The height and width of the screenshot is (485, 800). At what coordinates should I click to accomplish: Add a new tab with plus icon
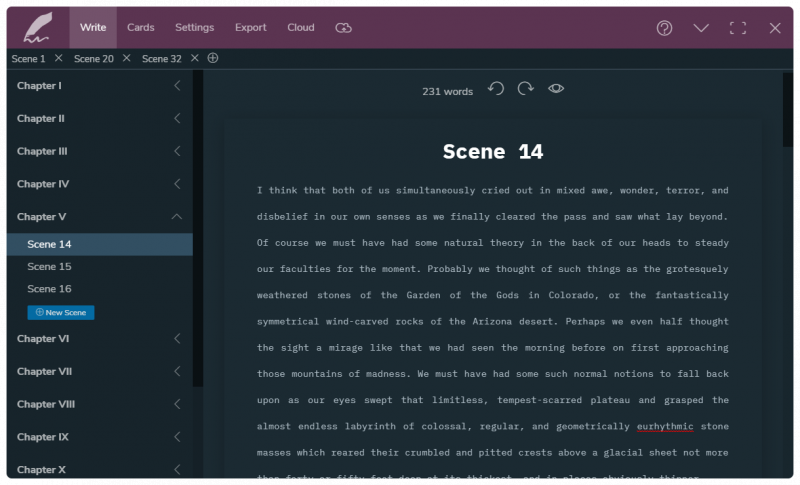pyautogui.click(x=213, y=58)
